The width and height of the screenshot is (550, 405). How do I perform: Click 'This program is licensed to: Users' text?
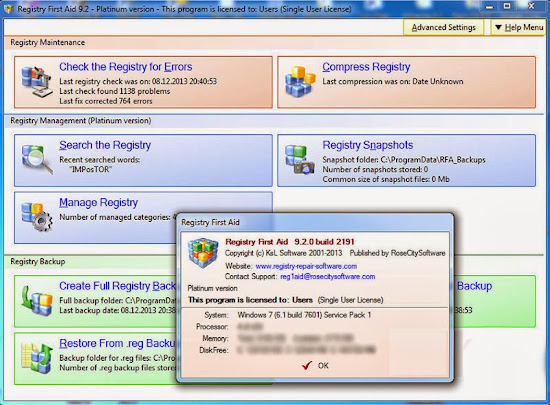(x=250, y=300)
